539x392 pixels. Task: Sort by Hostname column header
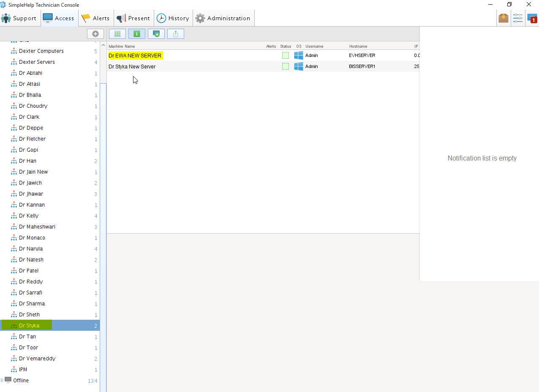(358, 46)
